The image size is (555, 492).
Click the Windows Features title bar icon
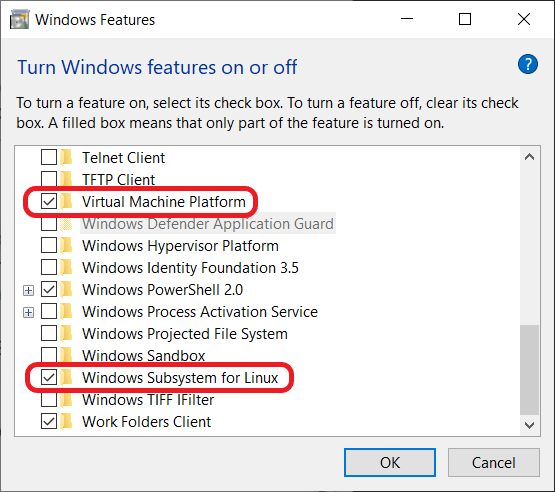(19, 19)
